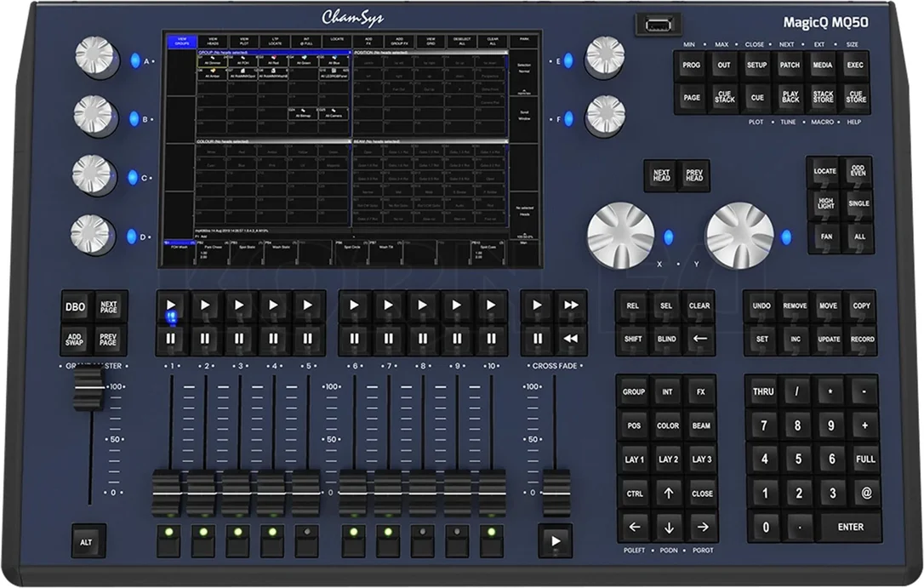Open the PATCH window
924x588 pixels.
(790, 66)
